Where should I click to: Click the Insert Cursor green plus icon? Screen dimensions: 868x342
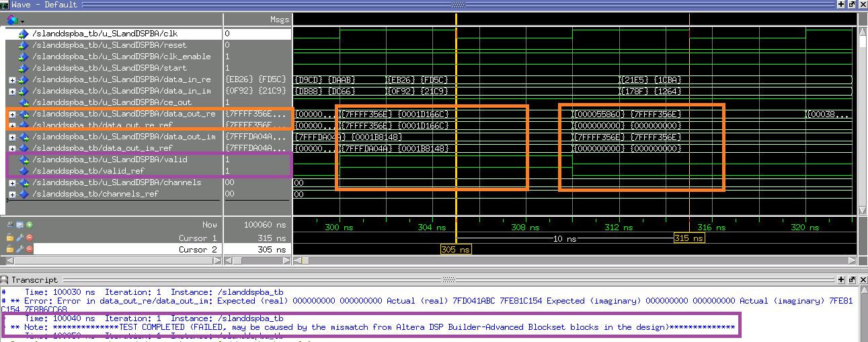(x=30, y=224)
